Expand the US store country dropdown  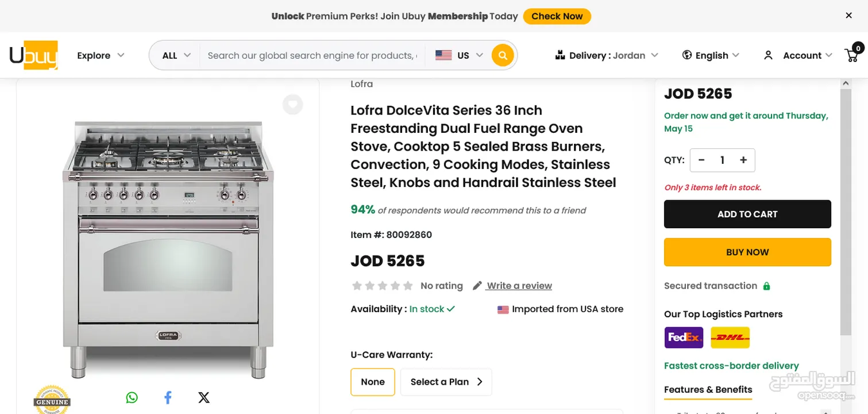click(459, 55)
